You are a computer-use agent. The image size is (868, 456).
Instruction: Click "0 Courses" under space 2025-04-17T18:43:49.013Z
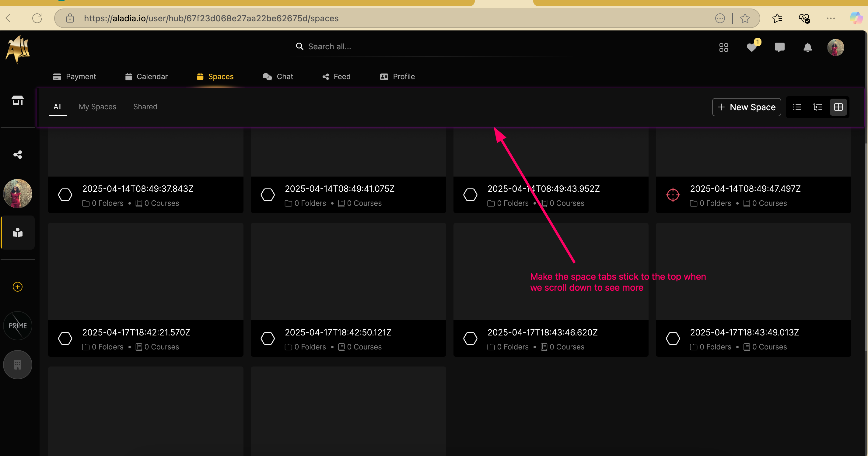(x=765, y=347)
